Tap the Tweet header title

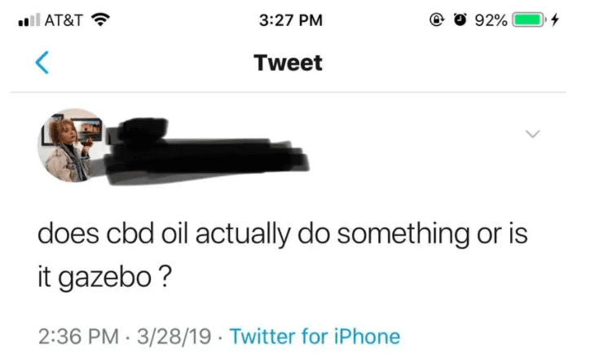tap(288, 63)
